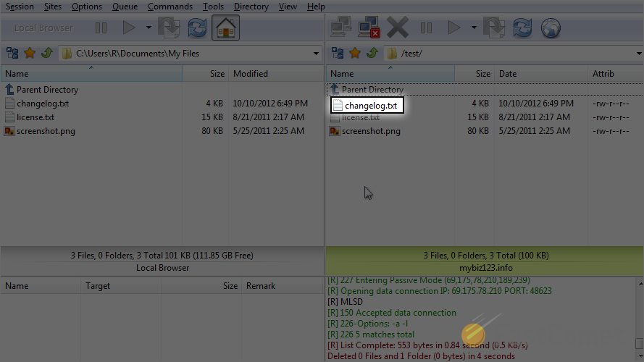The image size is (644, 362).
Task: Refresh the local browser file list
Action: click(x=197, y=28)
